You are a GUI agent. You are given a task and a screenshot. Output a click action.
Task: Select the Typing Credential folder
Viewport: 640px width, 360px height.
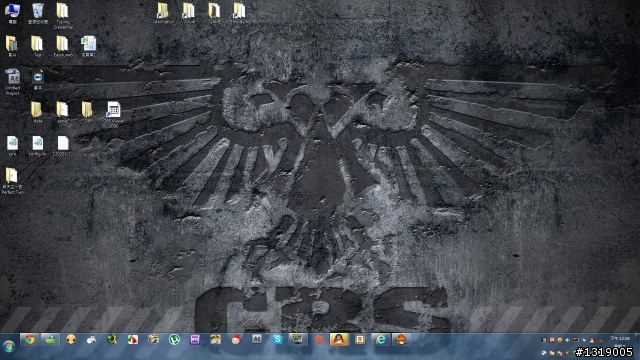coord(62,16)
